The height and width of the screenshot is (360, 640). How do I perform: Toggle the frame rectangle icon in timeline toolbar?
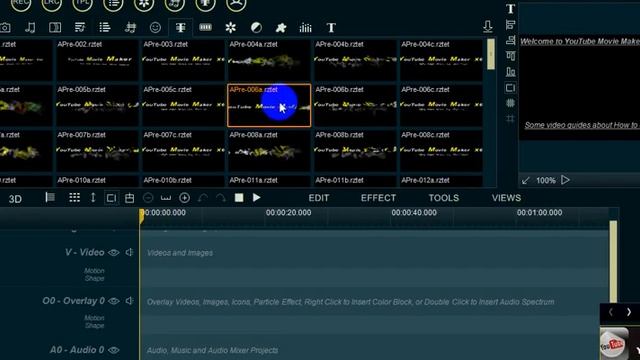coord(111,198)
